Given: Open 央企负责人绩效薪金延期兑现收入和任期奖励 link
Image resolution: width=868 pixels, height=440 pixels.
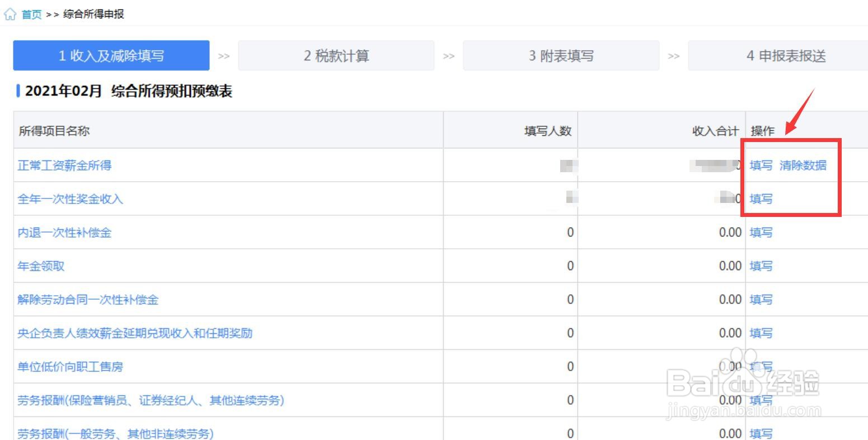Looking at the screenshot, I should click(x=135, y=333).
